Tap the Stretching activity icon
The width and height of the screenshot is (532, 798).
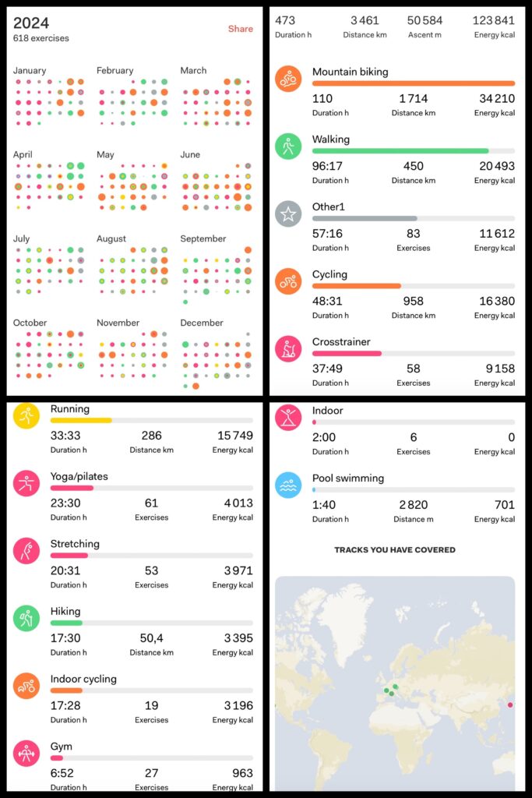point(26,551)
